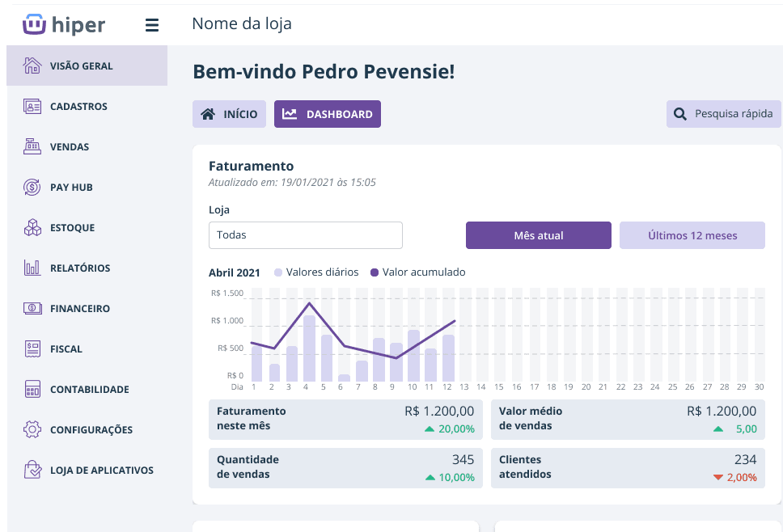The width and height of the screenshot is (783, 532).
Task: Click the Abril 2021 chart label
Action: [235, 272]
